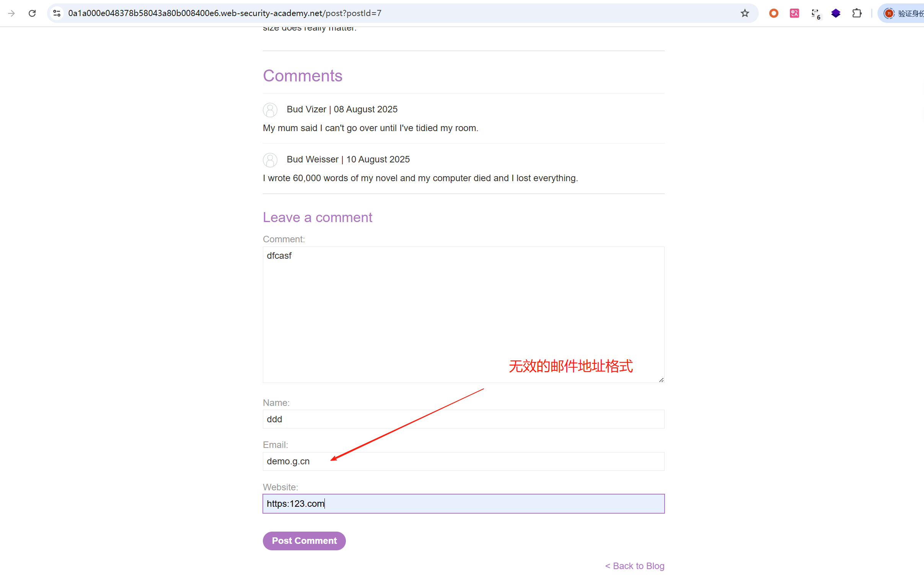Open the panda extension with badge 6
The height and width of the screenshot is (579, 924).
pyautogui.click(x=815, y=13)
